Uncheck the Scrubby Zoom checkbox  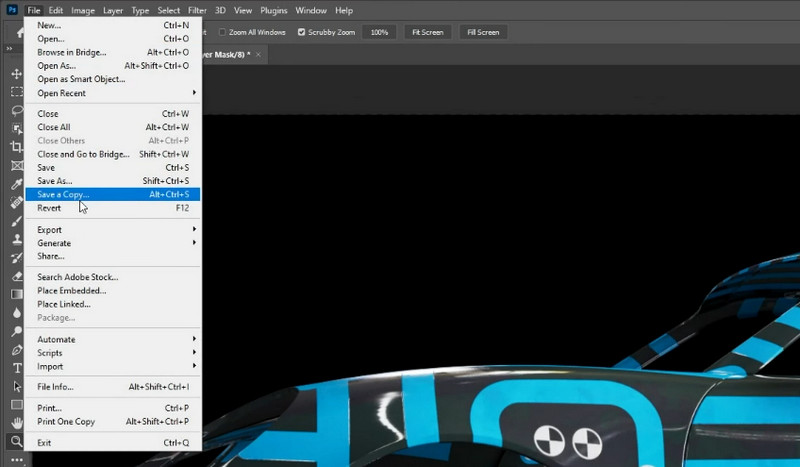302,32
